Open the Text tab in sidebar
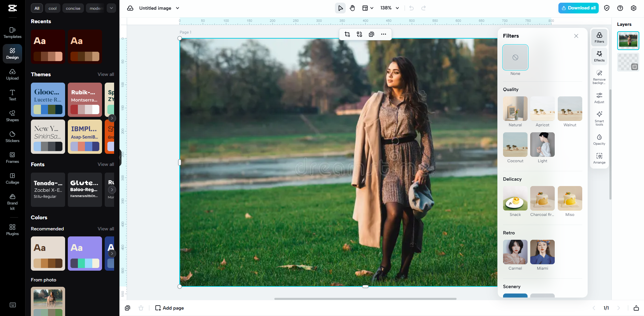The width and height of the screenshot is (644, 316). pyautogui.click(x=12, y=95)
